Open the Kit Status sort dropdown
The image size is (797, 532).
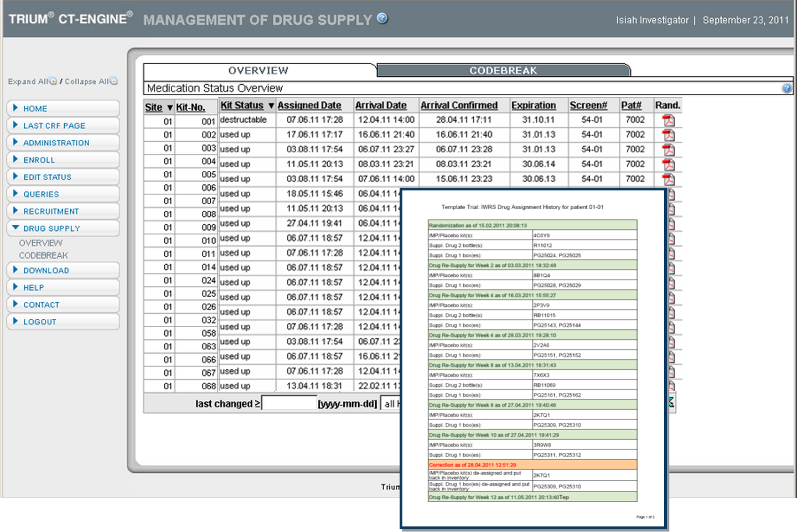point(271,105)
